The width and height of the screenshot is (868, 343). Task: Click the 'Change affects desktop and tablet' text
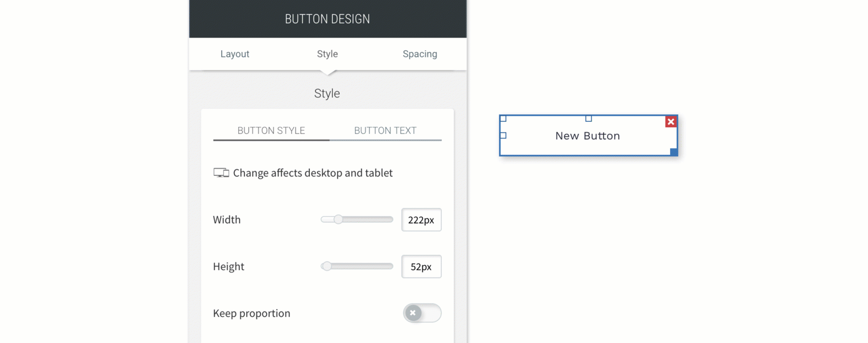click(x=313, y=173)
